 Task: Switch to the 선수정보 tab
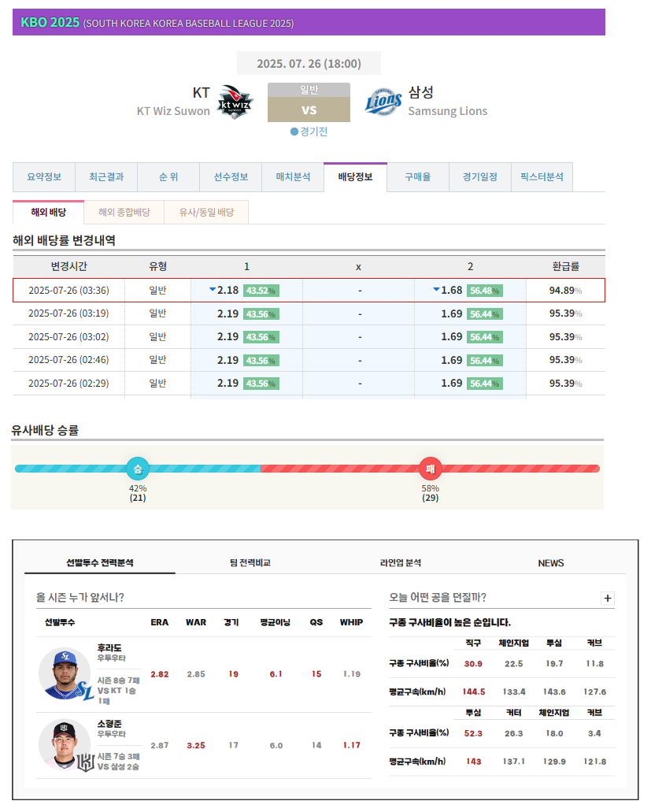click(x=231, y=177)
